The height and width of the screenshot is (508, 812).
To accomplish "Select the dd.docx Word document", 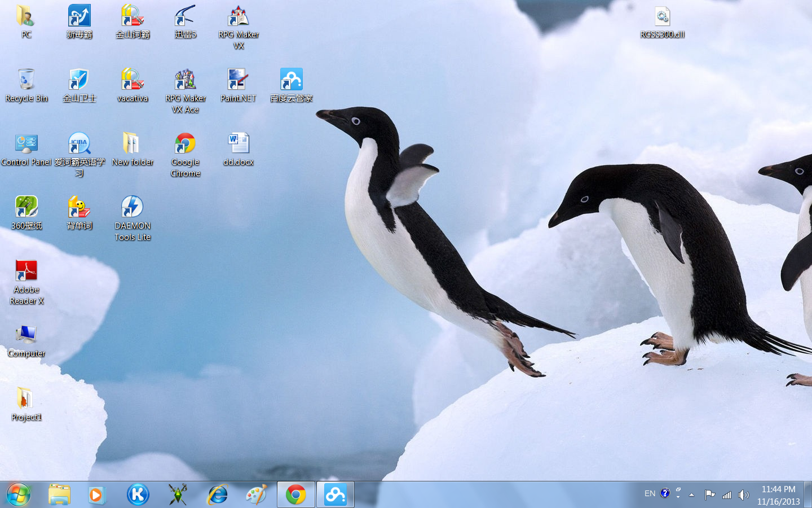I will pos(239,149).
